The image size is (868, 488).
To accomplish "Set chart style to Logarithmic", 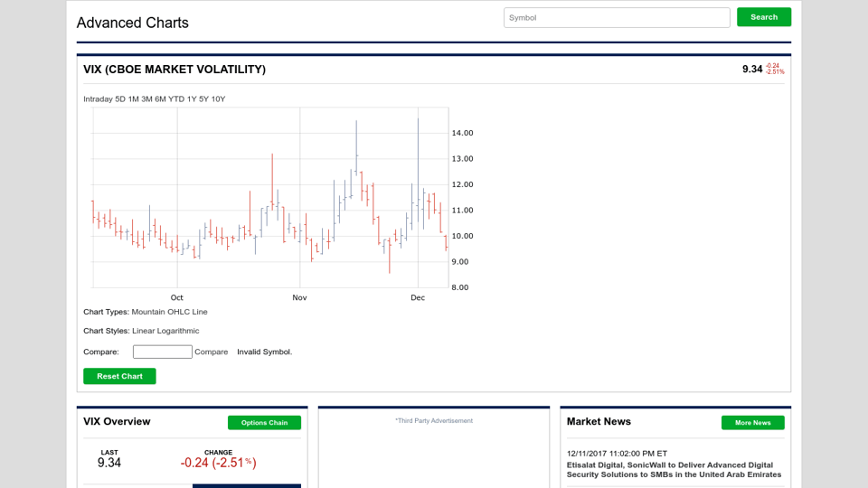I will pyautogui.click(x=179, y=331).
